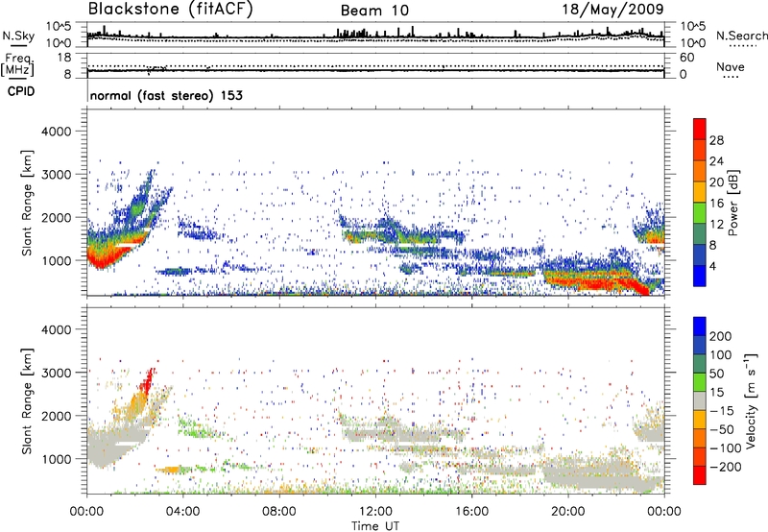Select the gray segment of velocity colorbar
Viewport: 768px width, 532px height.
[700, 401]
